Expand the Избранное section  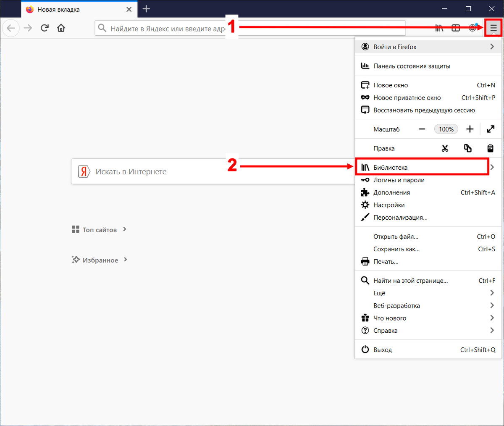(x=125, y=260)
